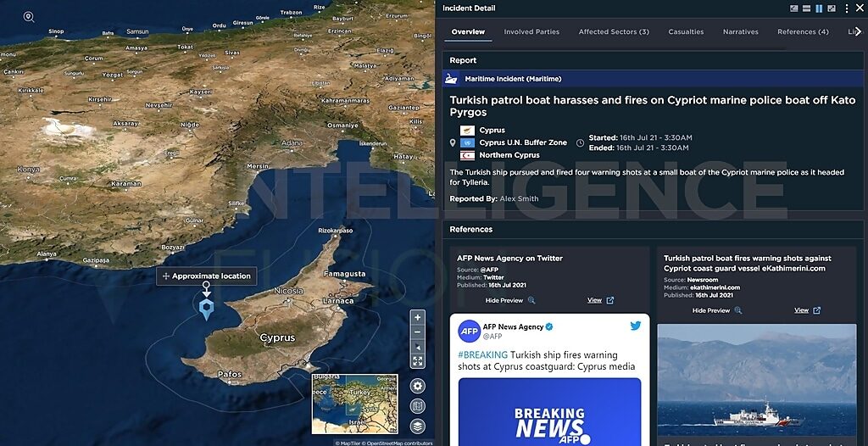Click the AFP profile avatar in tweet
The height and width of the screenshot is (446, 868).
tap(469, 331)
